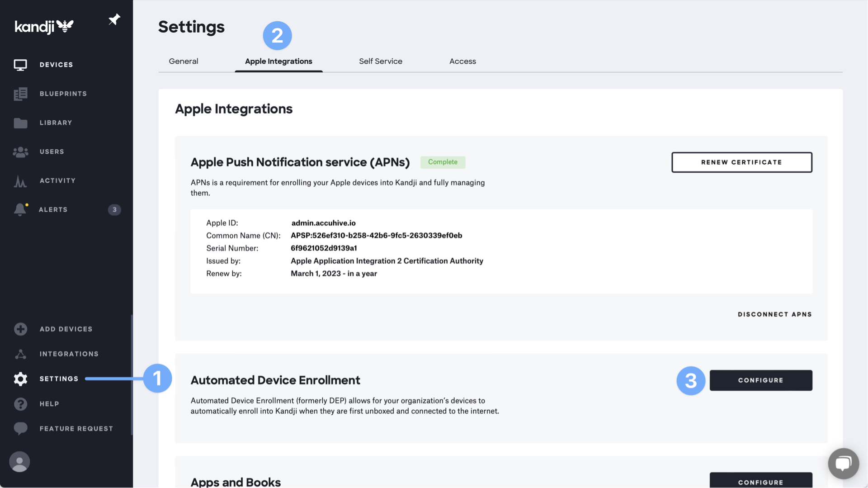This screenshot has width=868, height=488.
Task: Open the Help section
Action: pos(49,403)
